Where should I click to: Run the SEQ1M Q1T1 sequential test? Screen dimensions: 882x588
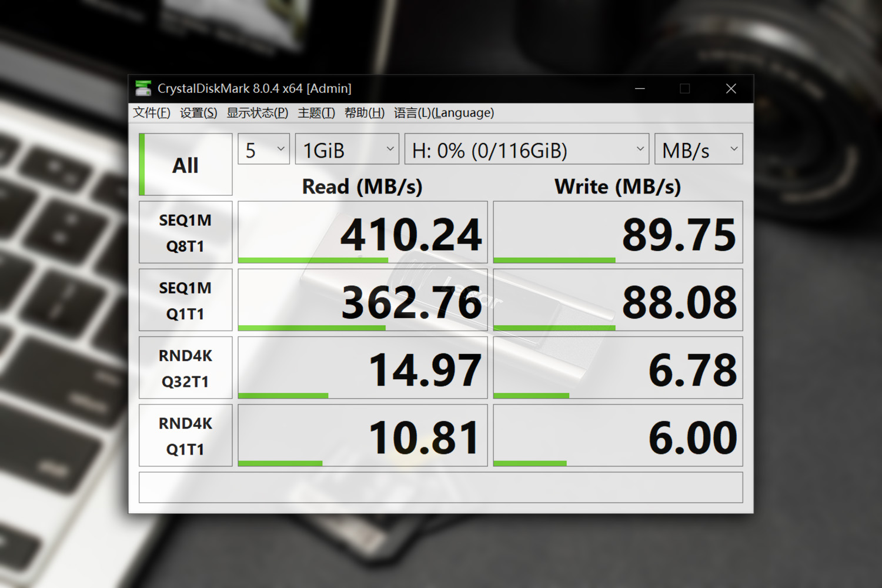click(x=185, y=299)
